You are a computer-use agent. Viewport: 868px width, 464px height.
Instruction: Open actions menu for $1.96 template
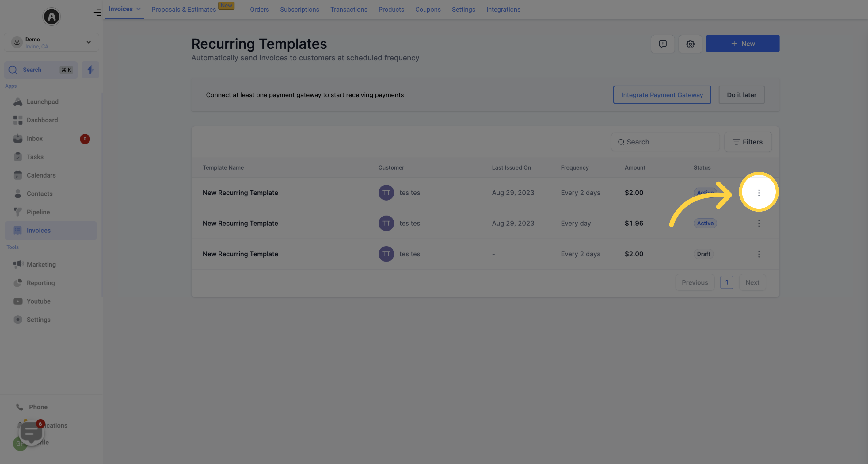click(x=759, y=223)
